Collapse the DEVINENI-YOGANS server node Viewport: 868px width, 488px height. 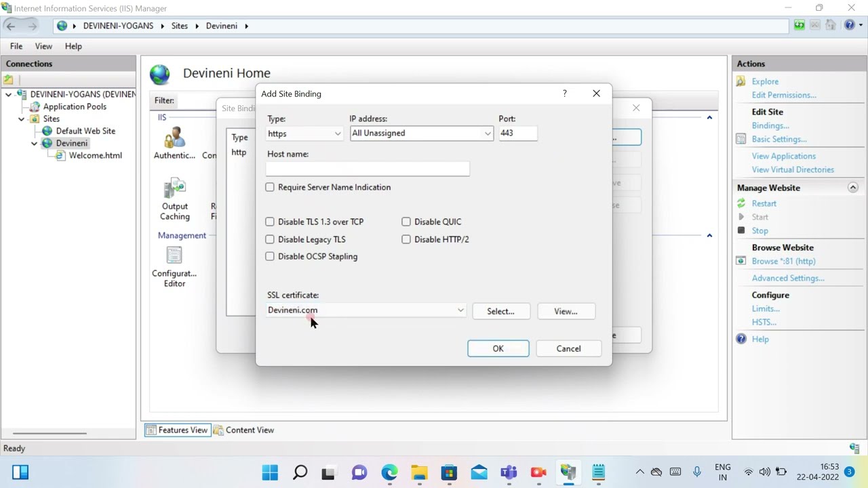pyautogui.click(x=9, y=95)
